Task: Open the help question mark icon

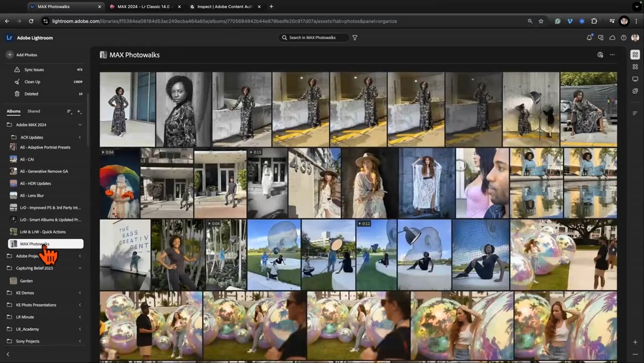Action: pos(624,38)
